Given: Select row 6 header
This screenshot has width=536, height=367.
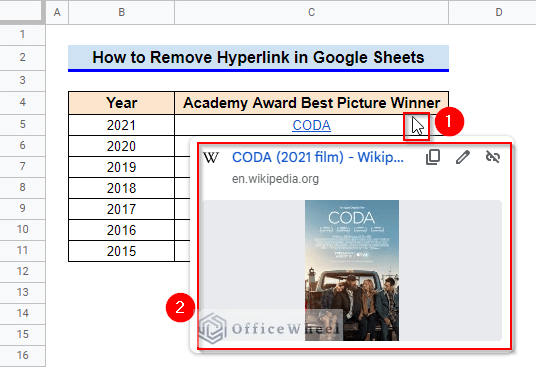Looking at the screenshot, I should point(22,146).
